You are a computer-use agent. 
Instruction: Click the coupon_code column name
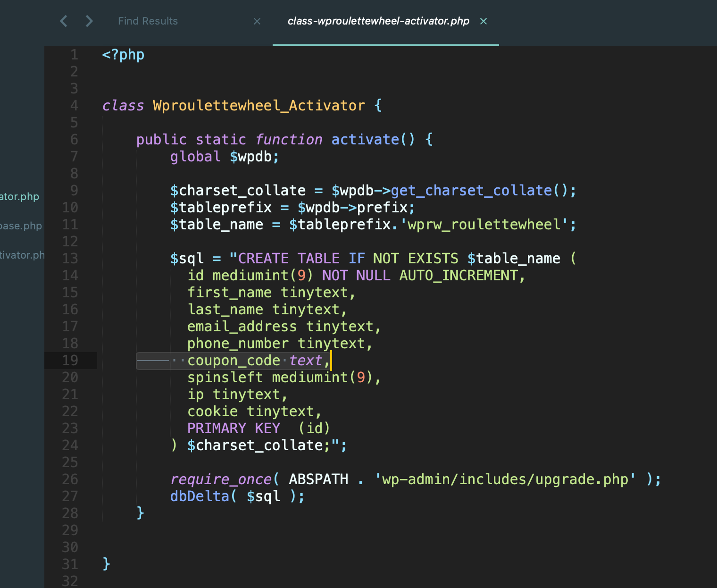pos(233,360)
